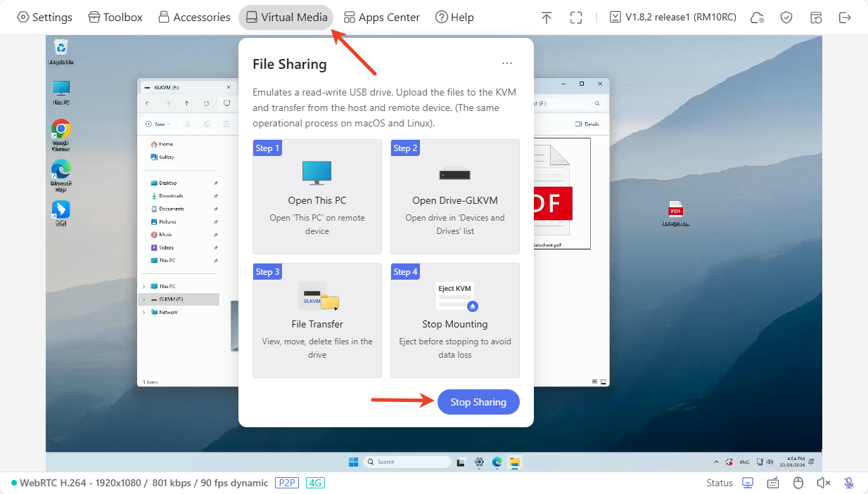This screenshot has height=494, width=868.
Task: Expand the Network tree node chevron
Action: point(144,312)
